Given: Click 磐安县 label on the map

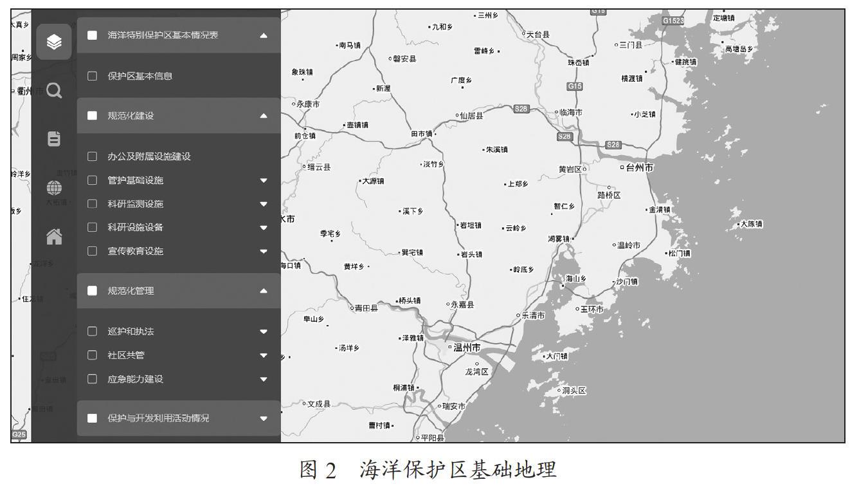Looking at the screenshot, I should tap(404, 59).
